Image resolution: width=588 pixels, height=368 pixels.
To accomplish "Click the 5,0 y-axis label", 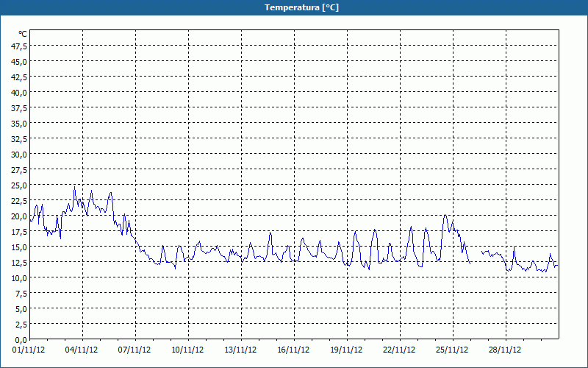I will [21, 309].
